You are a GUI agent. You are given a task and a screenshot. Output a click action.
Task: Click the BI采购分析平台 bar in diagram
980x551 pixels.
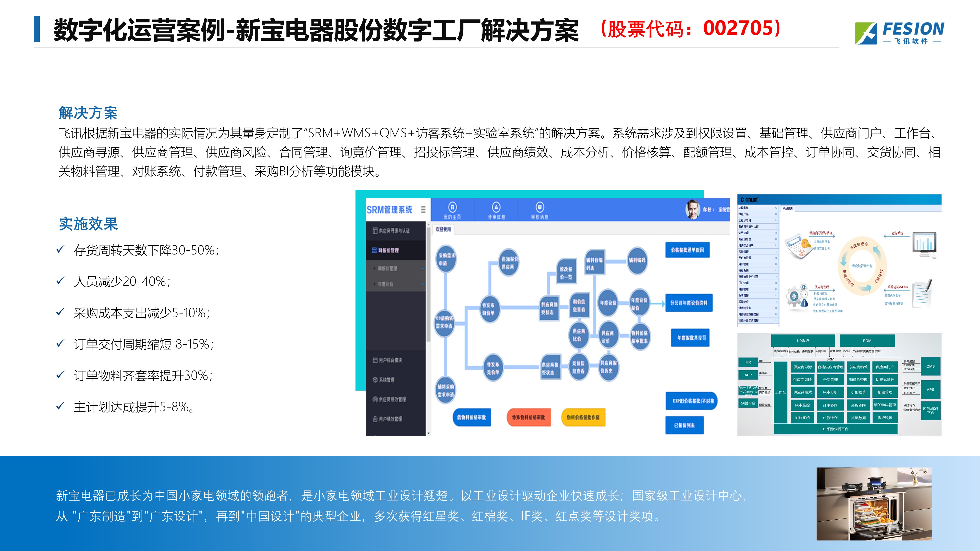click(836, 429)
